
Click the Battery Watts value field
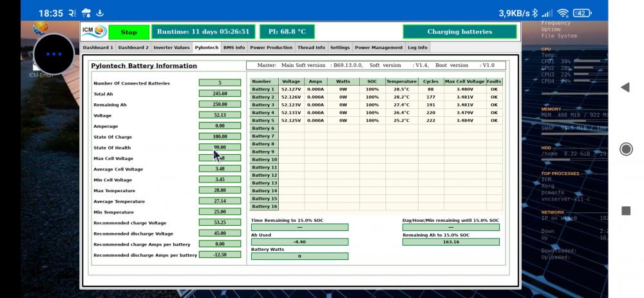300,256
